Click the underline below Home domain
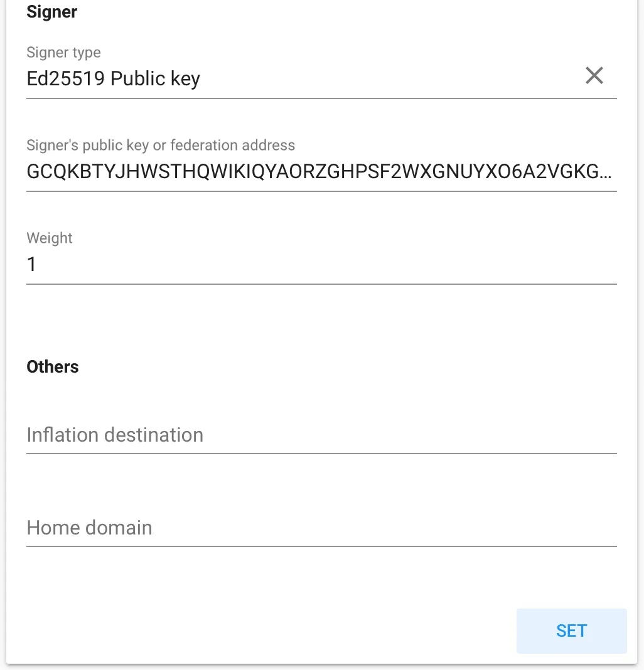644x670 pixels. (x=321, y=546)
